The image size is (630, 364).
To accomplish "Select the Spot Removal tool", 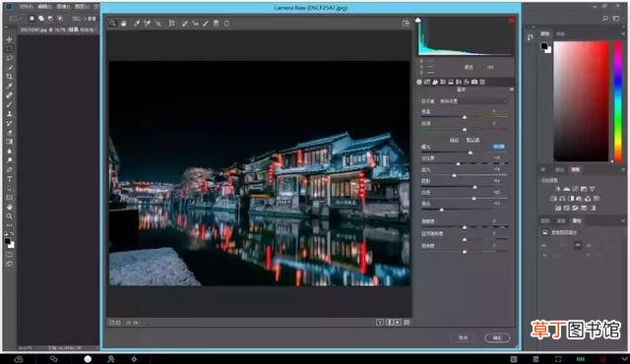I will click(185, 24).
